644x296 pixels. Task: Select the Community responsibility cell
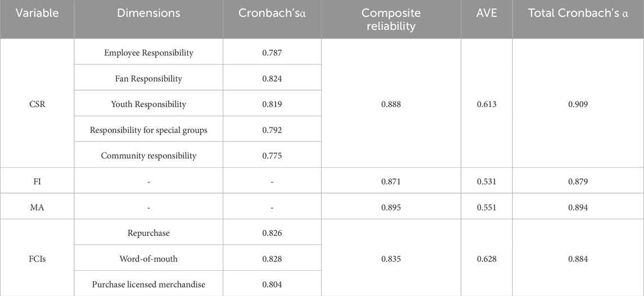(x=148, y=155)
